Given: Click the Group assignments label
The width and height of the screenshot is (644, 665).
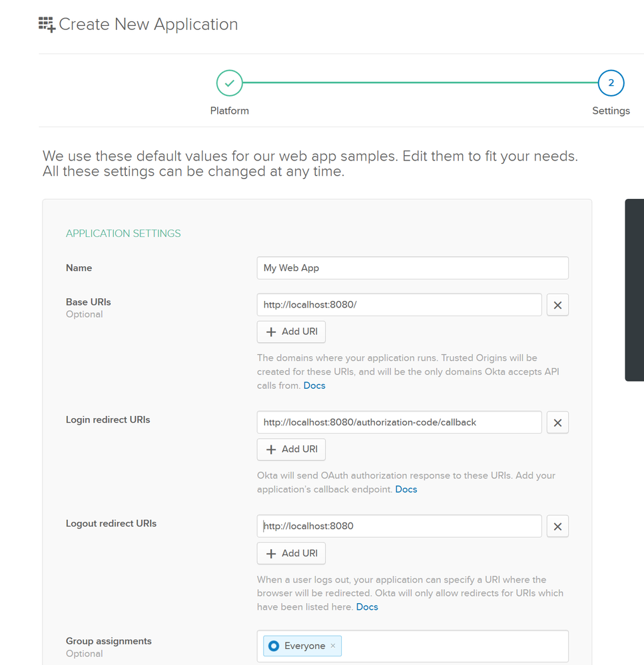Looking at the screenshot, I should coord(109,641).
